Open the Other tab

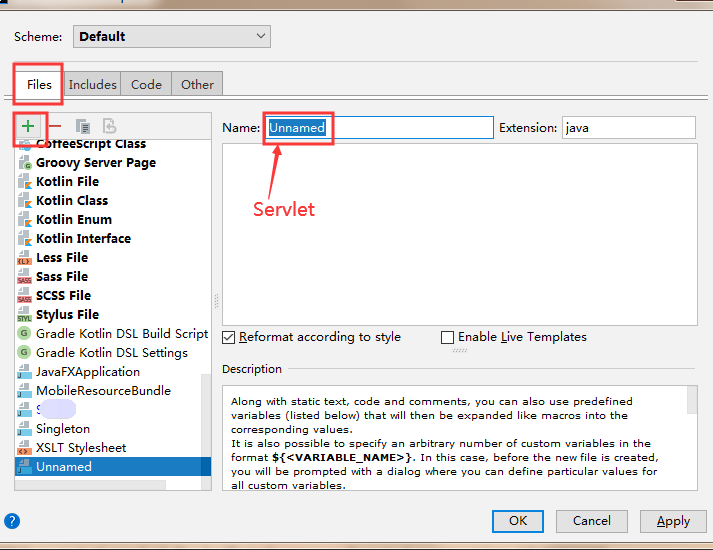coord(197,85)
